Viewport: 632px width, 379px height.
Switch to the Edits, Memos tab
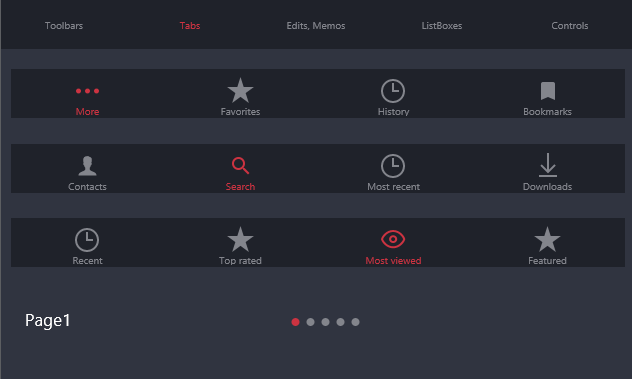point(316,26)
